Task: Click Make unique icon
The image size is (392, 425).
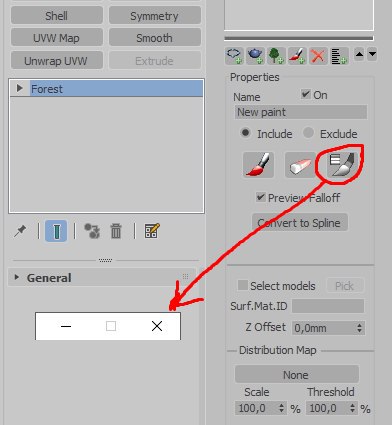Action: click(x=92, y=231)
